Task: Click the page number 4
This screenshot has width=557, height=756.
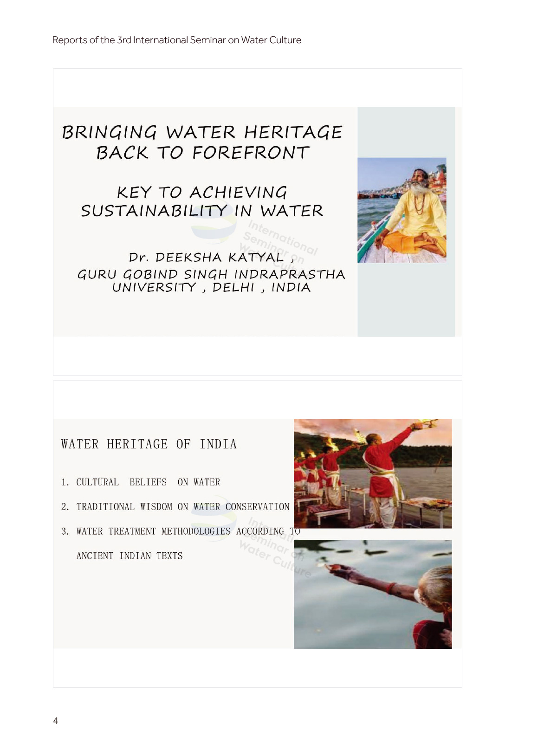Action: (56, 721)
